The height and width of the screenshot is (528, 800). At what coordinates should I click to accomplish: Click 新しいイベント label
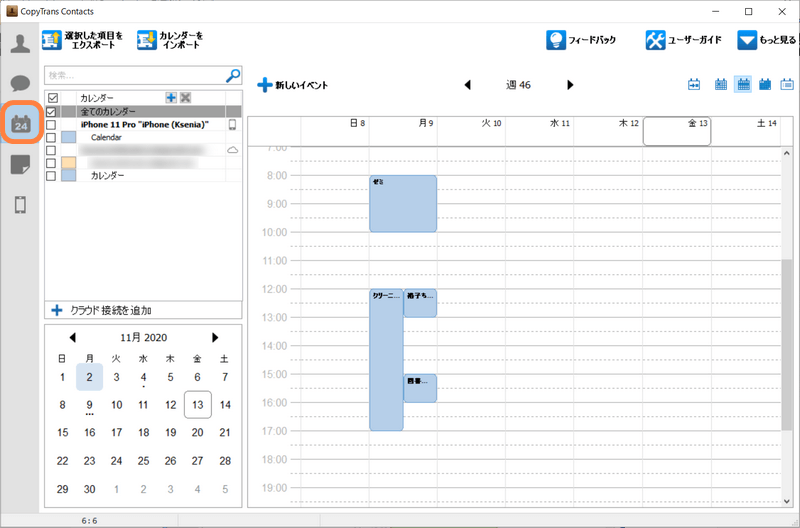(x=302, y=85)
